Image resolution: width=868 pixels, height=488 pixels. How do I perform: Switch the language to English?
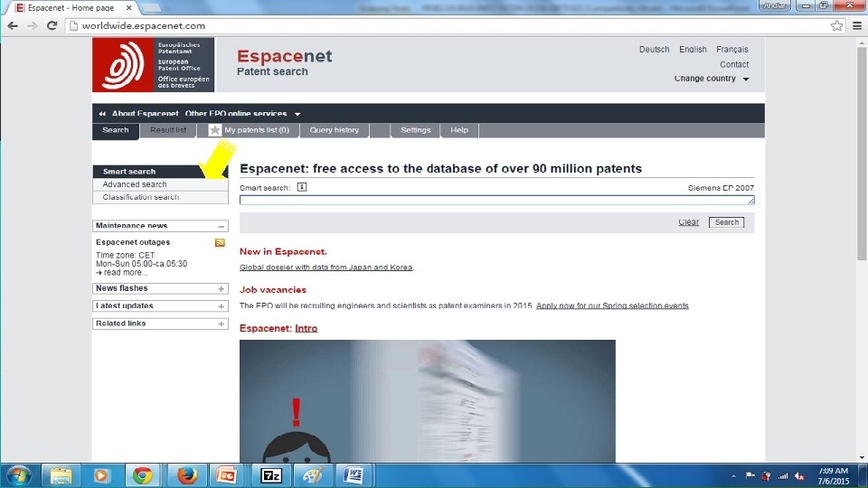(693, 49)
